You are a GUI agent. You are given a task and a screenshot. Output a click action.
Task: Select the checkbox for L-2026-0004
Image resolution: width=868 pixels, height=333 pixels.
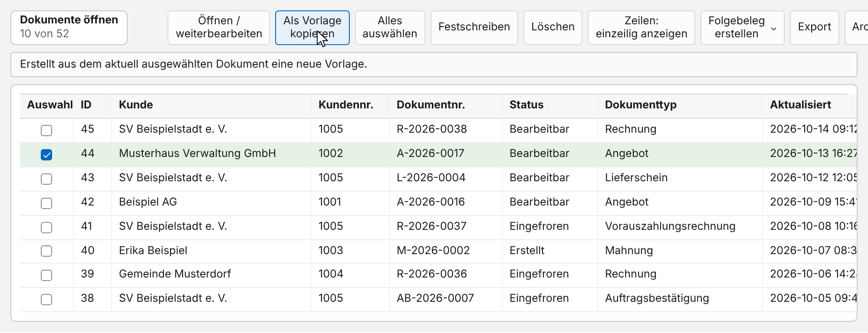click(x=46, y=179)
